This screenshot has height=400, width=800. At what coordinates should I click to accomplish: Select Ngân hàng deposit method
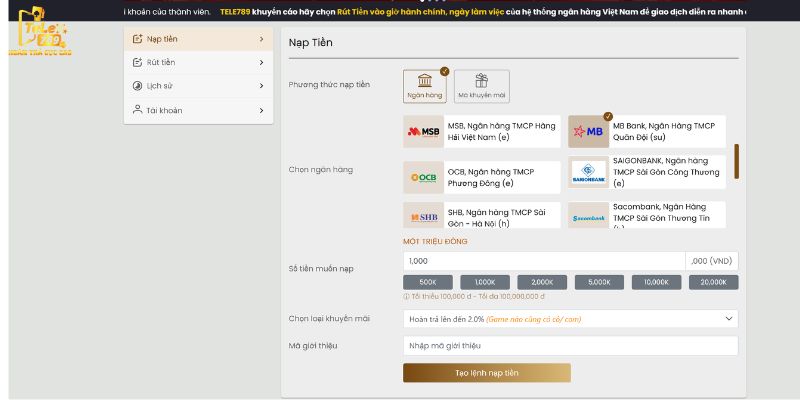coord(424,86)
